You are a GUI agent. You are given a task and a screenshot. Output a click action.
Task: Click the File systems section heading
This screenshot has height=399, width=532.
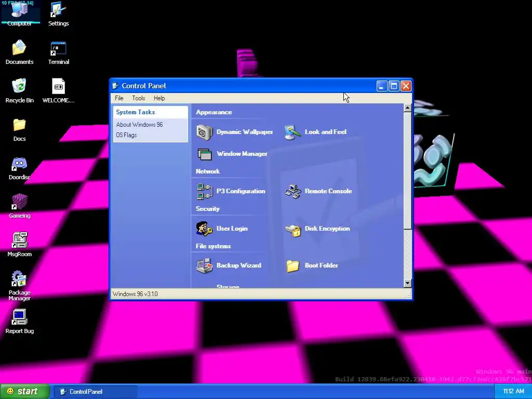point(213,246)
